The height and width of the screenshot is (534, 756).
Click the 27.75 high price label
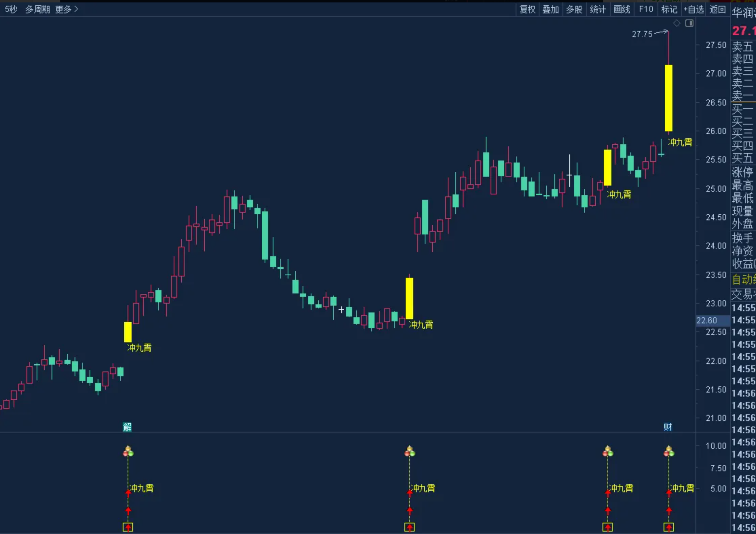pyautogui.click(x=642, y=34)
